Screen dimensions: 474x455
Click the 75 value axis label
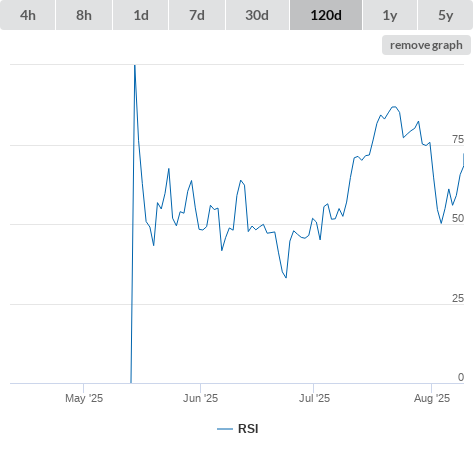tap(458, 139)
